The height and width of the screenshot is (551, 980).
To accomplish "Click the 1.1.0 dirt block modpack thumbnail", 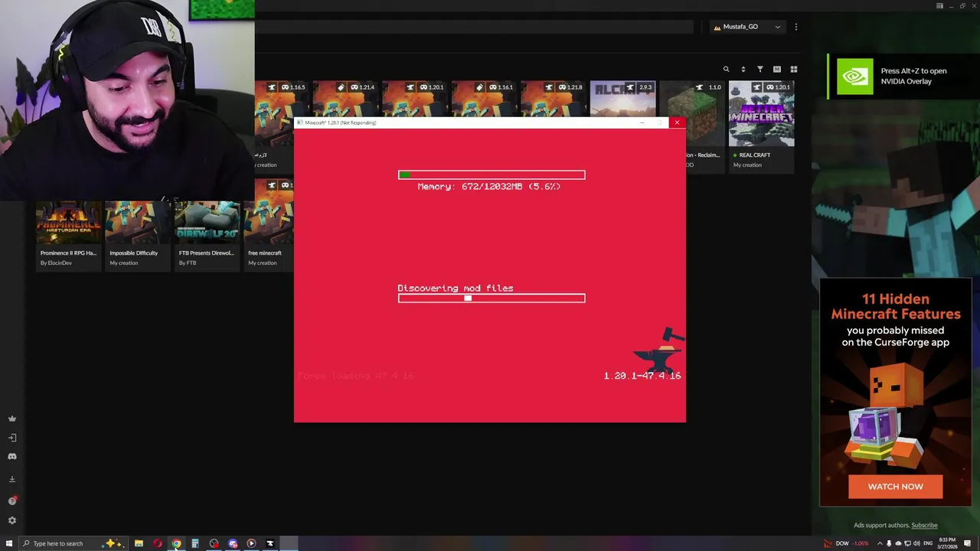I will 692,113.
